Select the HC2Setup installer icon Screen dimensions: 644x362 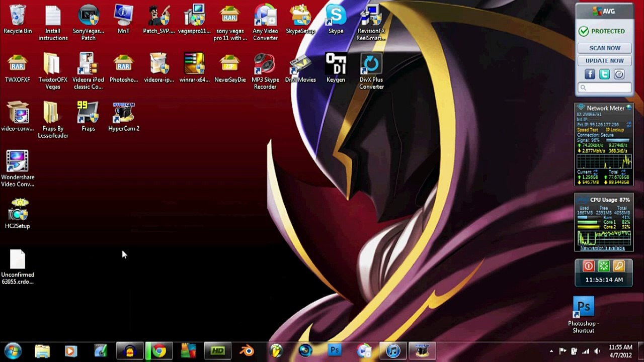18,215
